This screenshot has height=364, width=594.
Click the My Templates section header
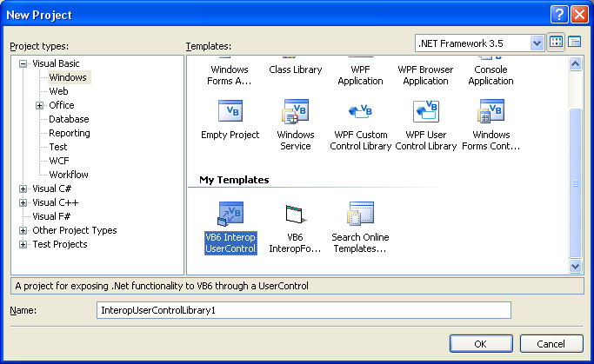point(234,180)
